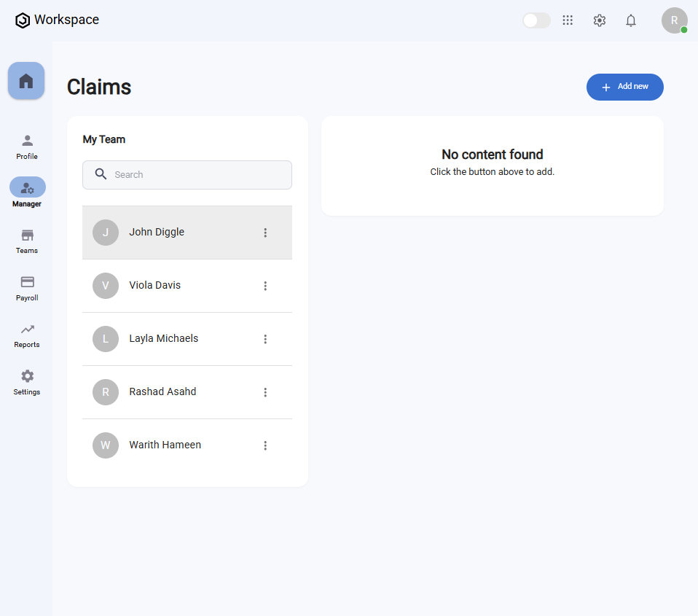Flip the toggle switch in header

pyautogui.click(x=536, y=20)
